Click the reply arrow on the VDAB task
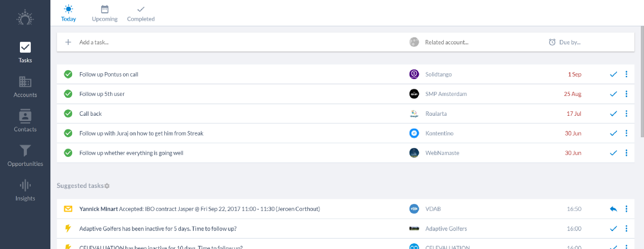The height and width of the screenshot is (249, 644). [x=613, y=209]
